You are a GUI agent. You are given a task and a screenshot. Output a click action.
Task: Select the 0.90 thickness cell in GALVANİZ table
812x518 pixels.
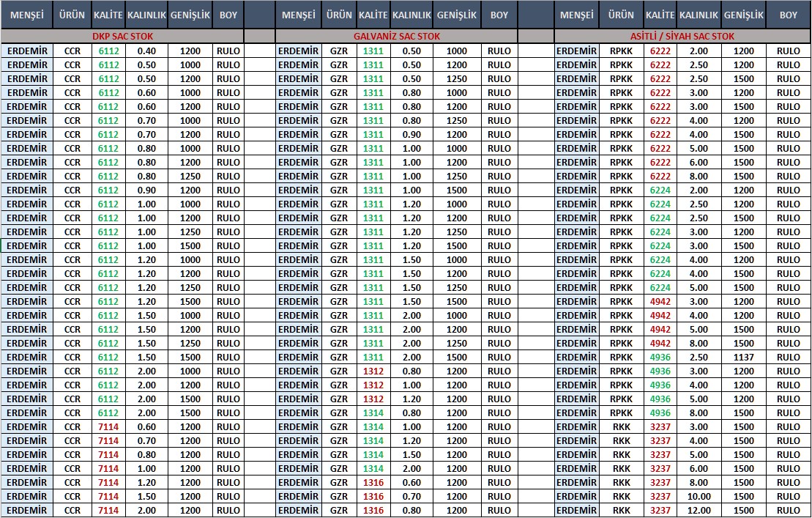411,134
